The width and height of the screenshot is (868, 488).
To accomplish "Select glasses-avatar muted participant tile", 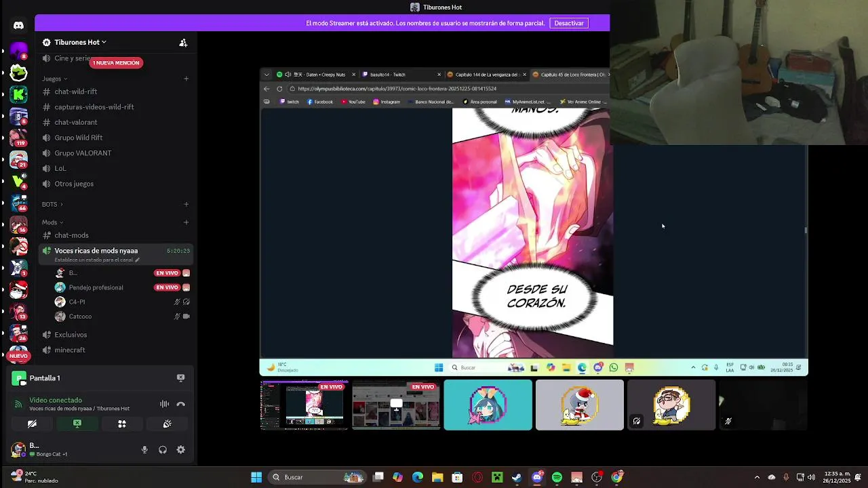I will tap(671, 405).
